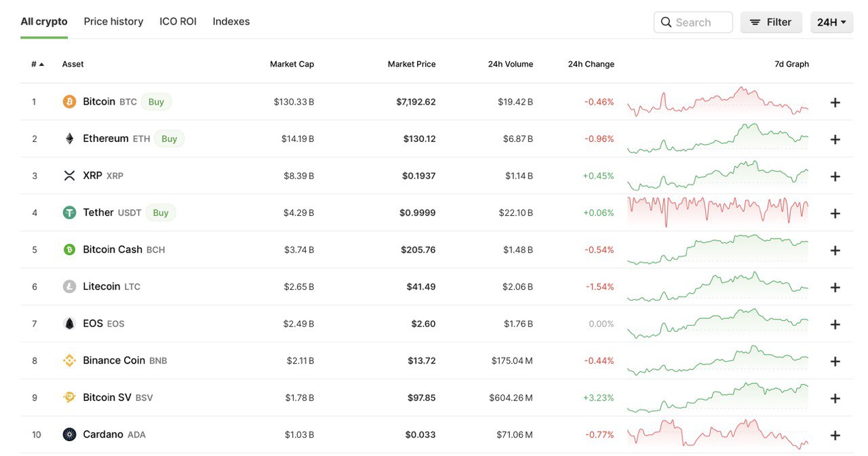Click the Bitcoin 7d graph sparkline
Image resolution: width=868 pixels, height=456 pixels.
[x=717, y=102]
